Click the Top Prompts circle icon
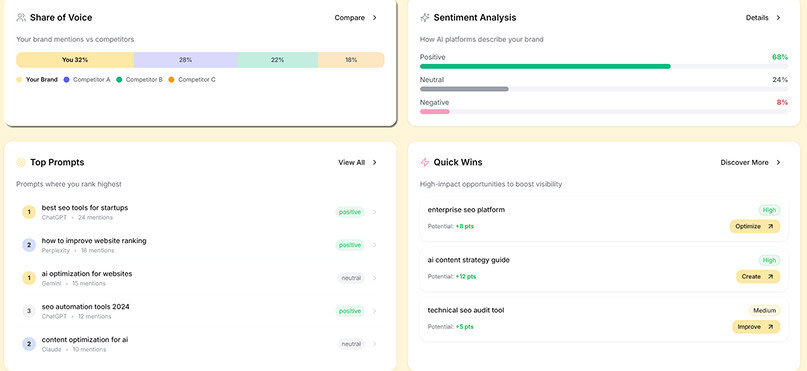807x371 pixels. [21, 163]
